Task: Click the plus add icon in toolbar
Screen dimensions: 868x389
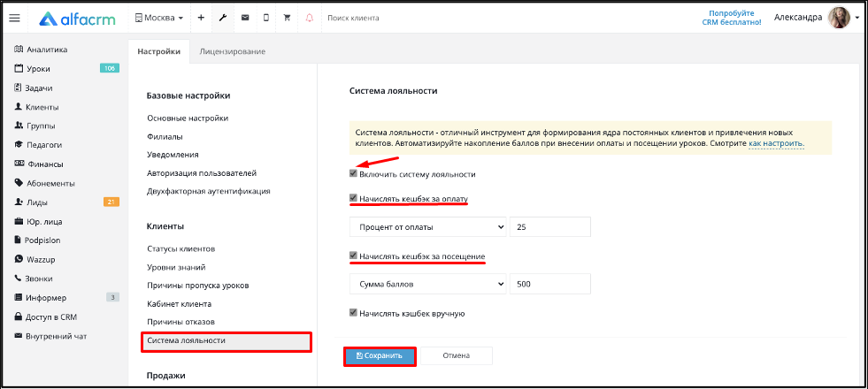Action: (x=201, y=18)
